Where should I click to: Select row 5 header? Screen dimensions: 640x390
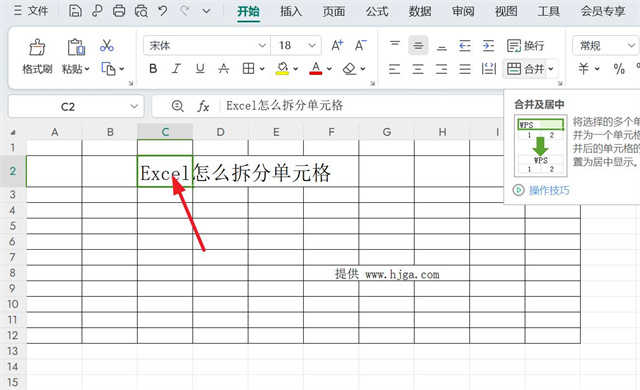click(x=13, y=226)
